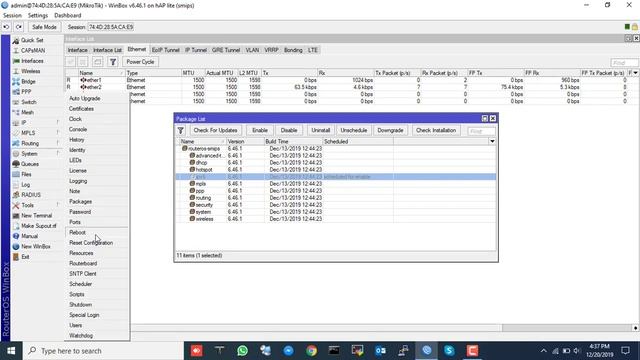Expand the System submenu in the sidebar
The width and height of the screenshot is (640, 360).
[37, 154]
